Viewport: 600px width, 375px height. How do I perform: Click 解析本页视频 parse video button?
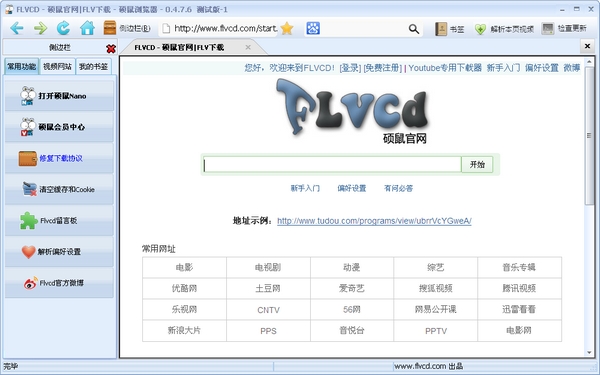coord(504,29)
